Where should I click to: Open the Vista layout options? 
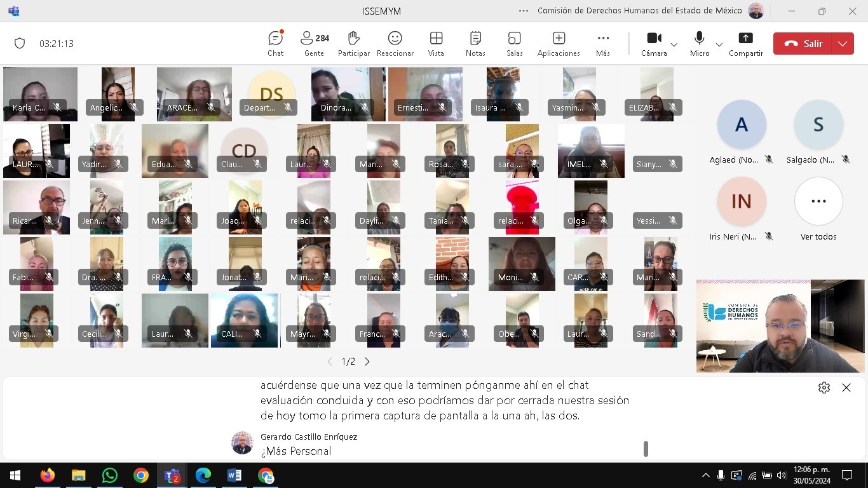(436, 44)
